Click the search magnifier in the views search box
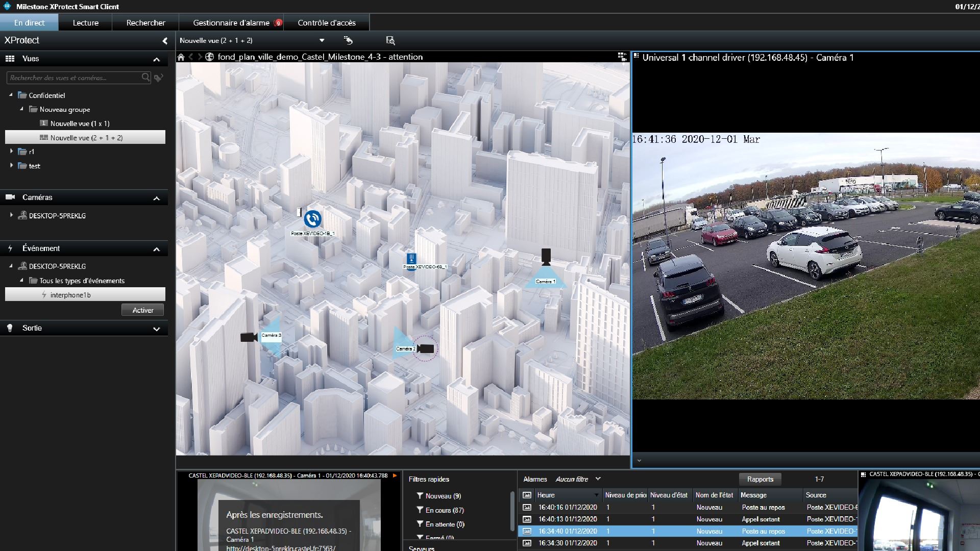This screenshot has width=980, height=551. [145, 78]
